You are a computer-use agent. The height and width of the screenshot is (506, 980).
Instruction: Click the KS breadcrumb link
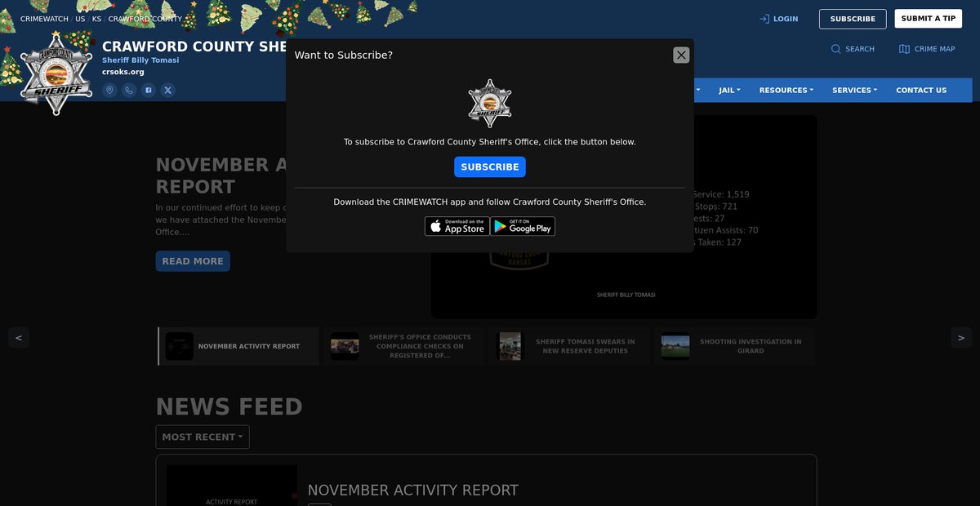click(97, 19)
